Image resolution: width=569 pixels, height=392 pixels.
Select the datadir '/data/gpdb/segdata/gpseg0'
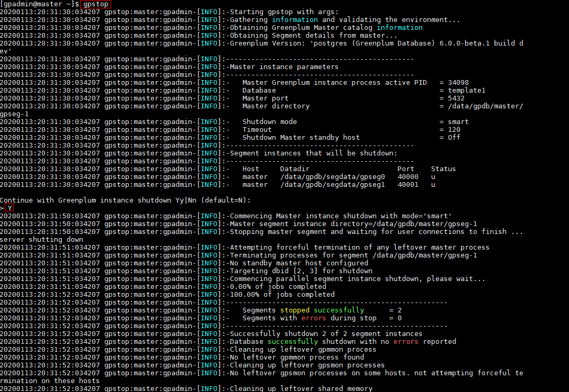coord(332,177)
